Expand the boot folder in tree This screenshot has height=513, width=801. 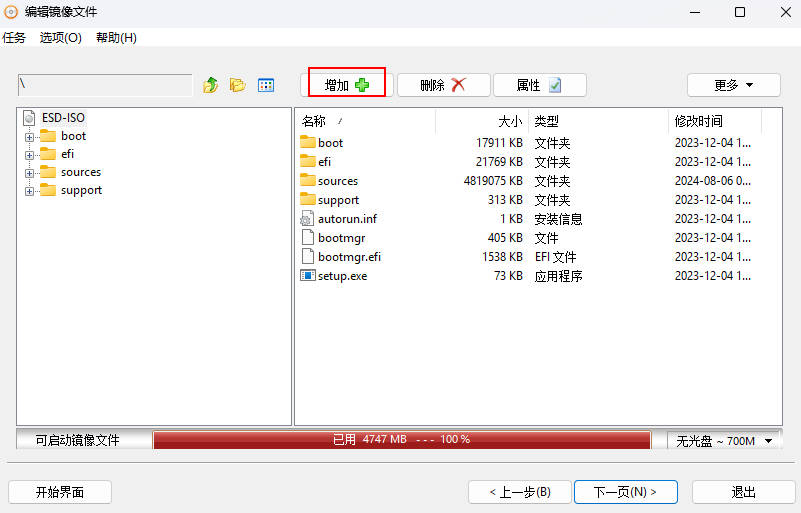point(30,136)
